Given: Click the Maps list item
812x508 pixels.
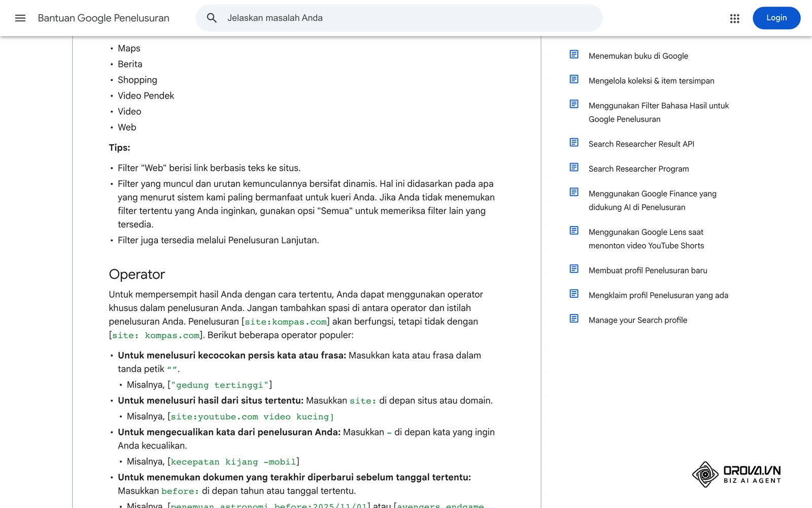Looking at the screenshot, I should pyautogui.click(x=129, y=48).
